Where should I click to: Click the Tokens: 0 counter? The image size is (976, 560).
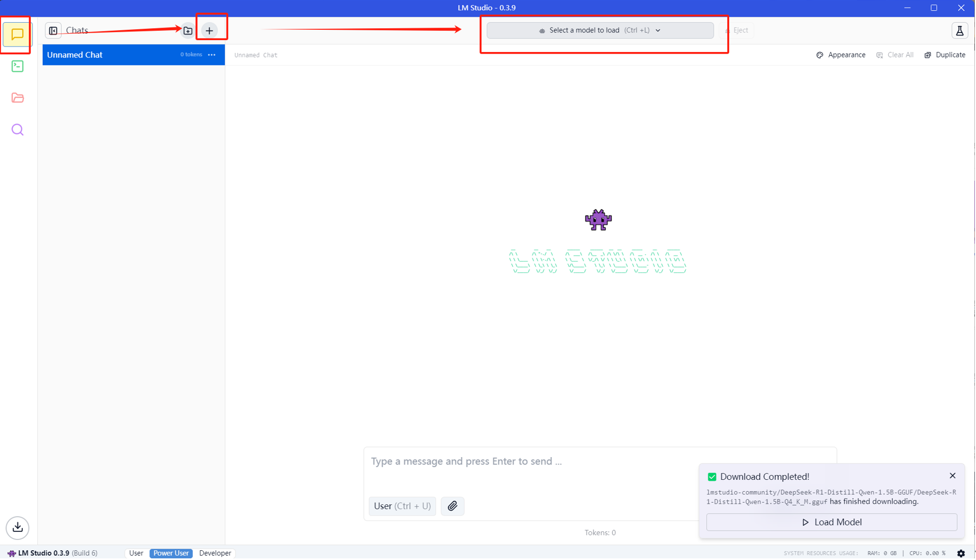pyautogui.click(x=601, y=533)
